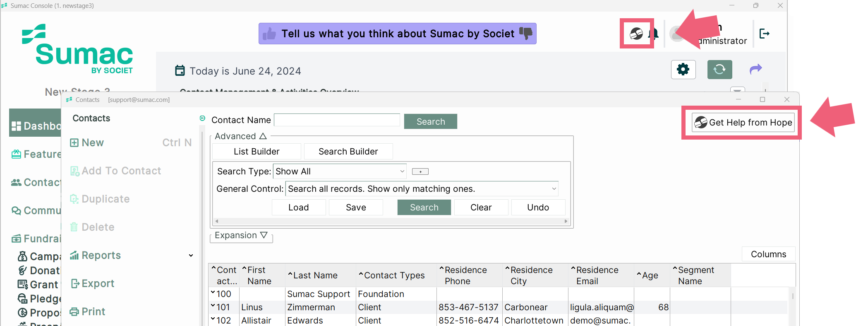Image resolution: width=868 pixels, height=326 pixels.
Task: Expand the Expansion section
Action: [264, 235]
